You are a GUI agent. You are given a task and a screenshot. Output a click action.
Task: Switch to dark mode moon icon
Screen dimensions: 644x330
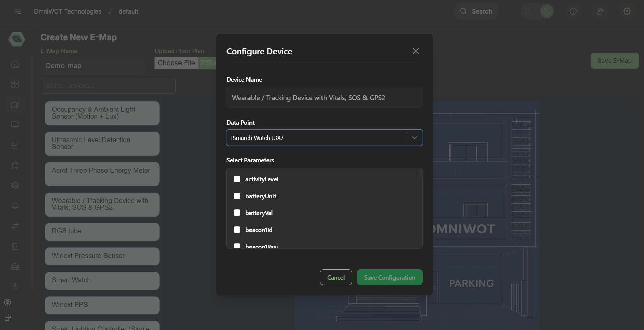tap(546, 11)
